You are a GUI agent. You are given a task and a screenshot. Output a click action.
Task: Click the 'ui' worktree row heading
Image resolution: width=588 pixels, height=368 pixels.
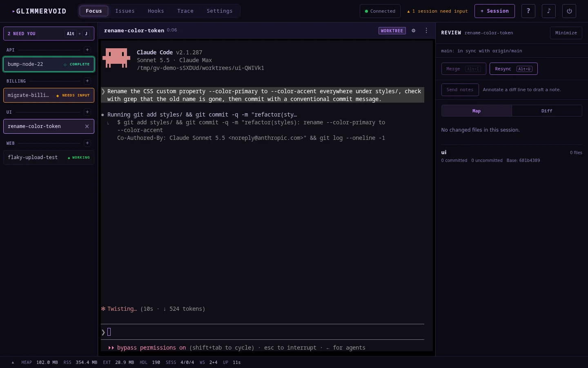click(444, 152)
